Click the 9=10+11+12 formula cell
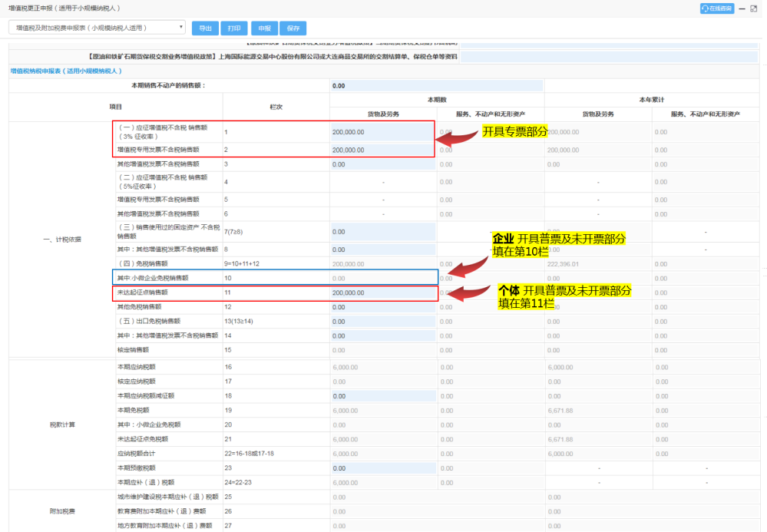This screenshot has width=767, height=532. pos(242,263)
